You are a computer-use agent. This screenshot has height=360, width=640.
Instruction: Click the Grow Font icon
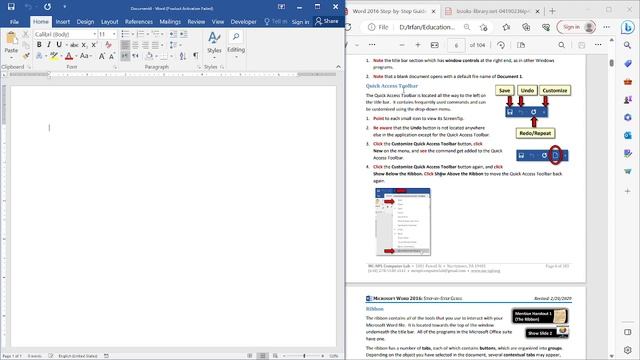tap(102, 56)
